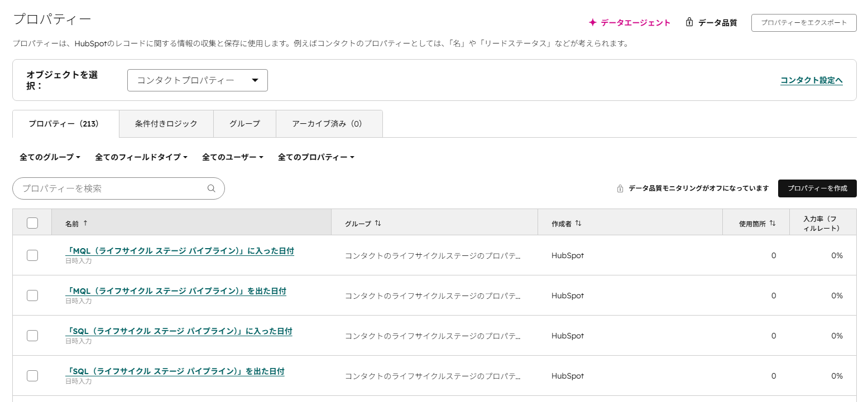
Task: Click プロパティーをエクスポート button
Action: 804,23
